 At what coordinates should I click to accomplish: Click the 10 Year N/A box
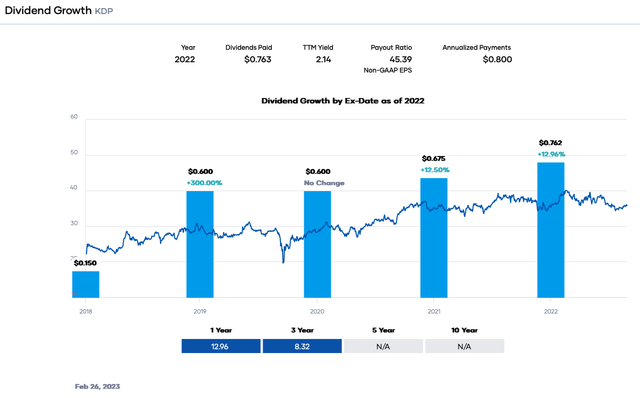(464, 346)
